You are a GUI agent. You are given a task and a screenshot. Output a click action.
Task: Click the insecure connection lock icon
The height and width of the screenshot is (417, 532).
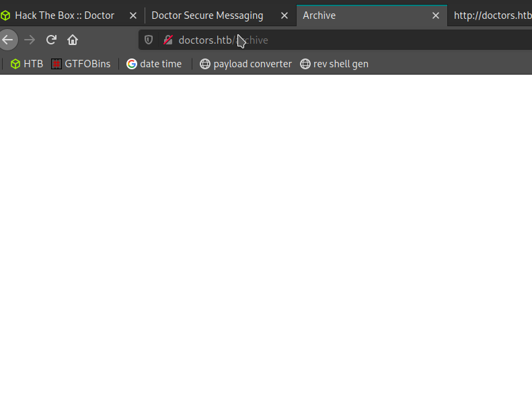[x=168, y=40]
